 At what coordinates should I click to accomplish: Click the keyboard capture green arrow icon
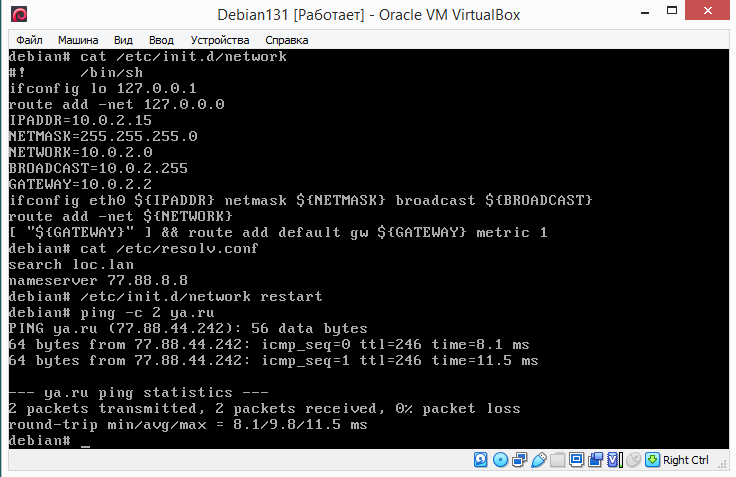coord(652,460)
